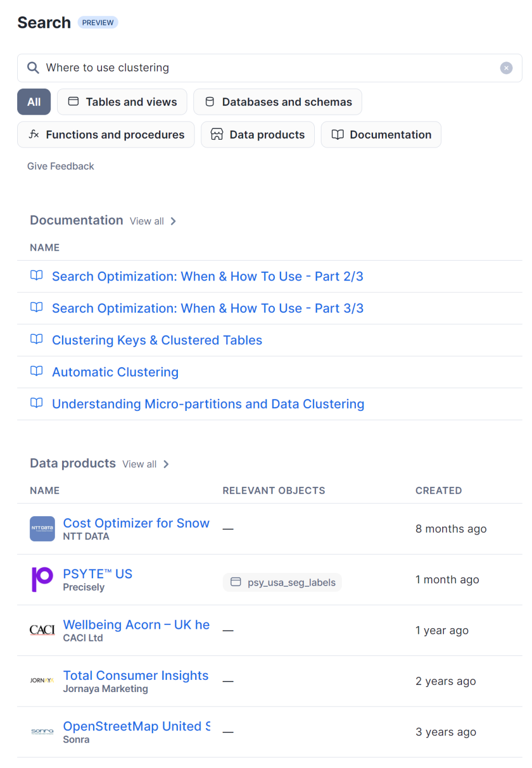Show only Functions and procedures
Screen dimensions: 532x768
[106, 135]
